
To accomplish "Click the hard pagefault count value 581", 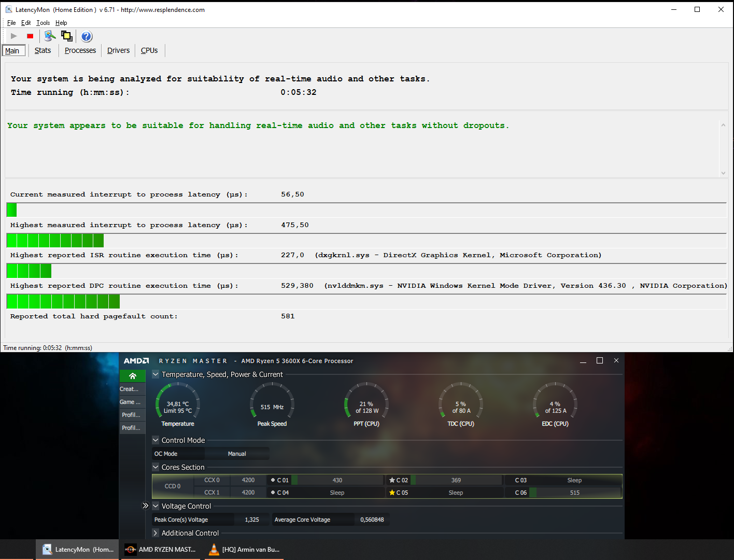I will point(288,316).
